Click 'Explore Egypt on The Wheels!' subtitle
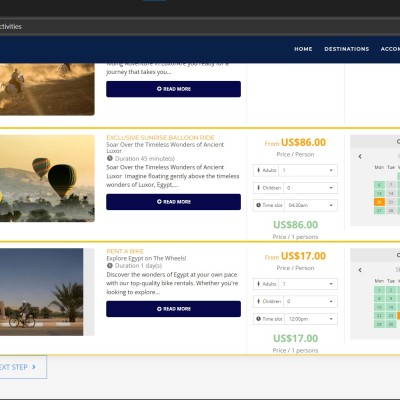The image size is (400, 400). coord(146,258)
